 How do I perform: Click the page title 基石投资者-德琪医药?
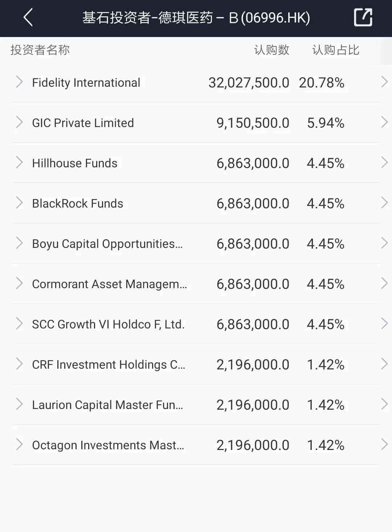click(196, 18)
